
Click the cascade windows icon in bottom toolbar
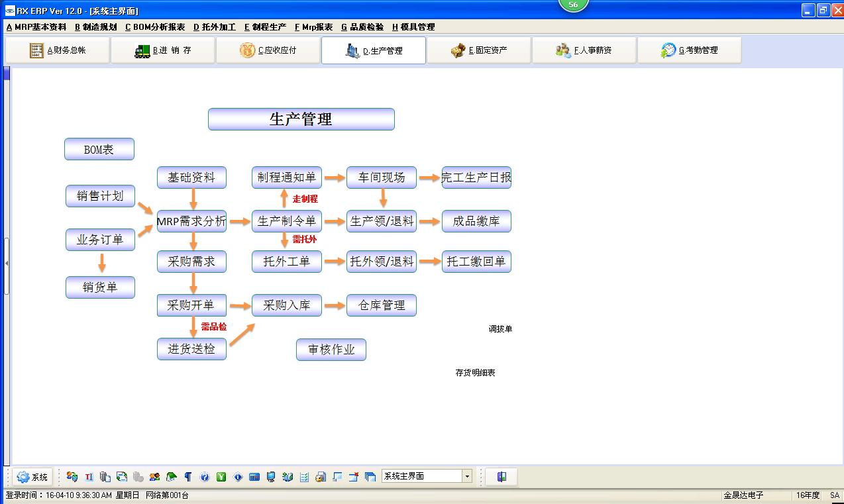pos(370,477)
